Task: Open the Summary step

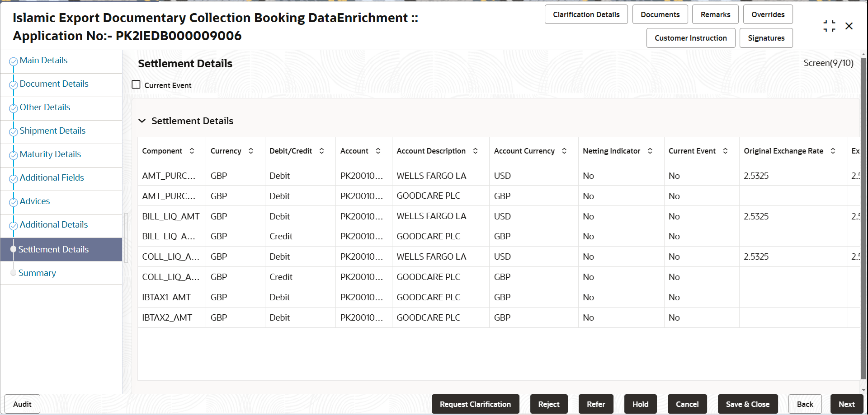Action: click(x=37, y=273)
